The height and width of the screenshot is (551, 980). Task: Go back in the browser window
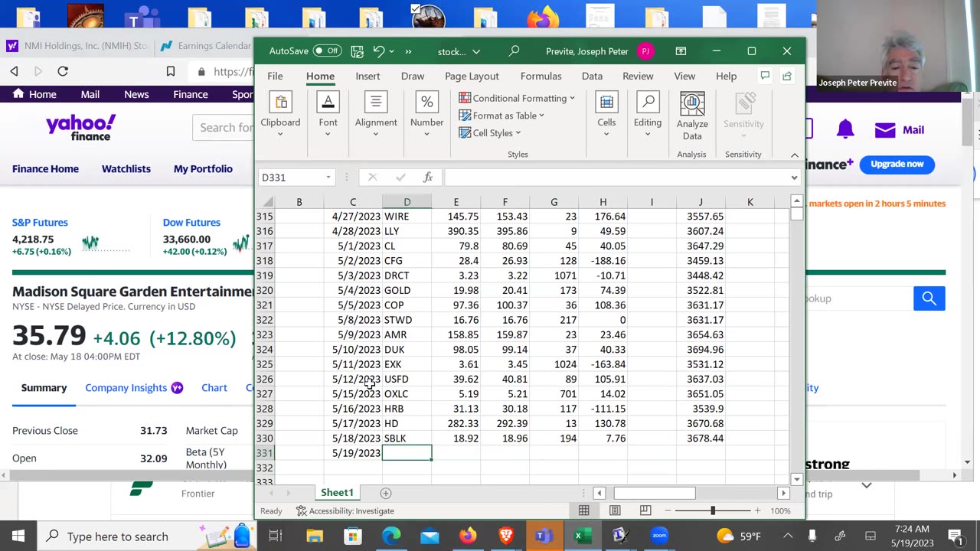(x=14, y=71)
